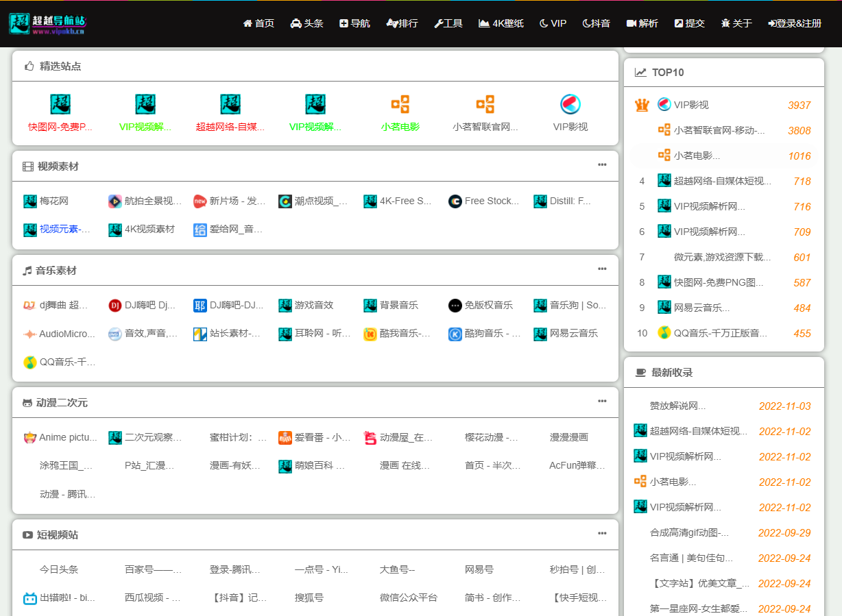Open the 4K-Free S... link

pos(406,201)
